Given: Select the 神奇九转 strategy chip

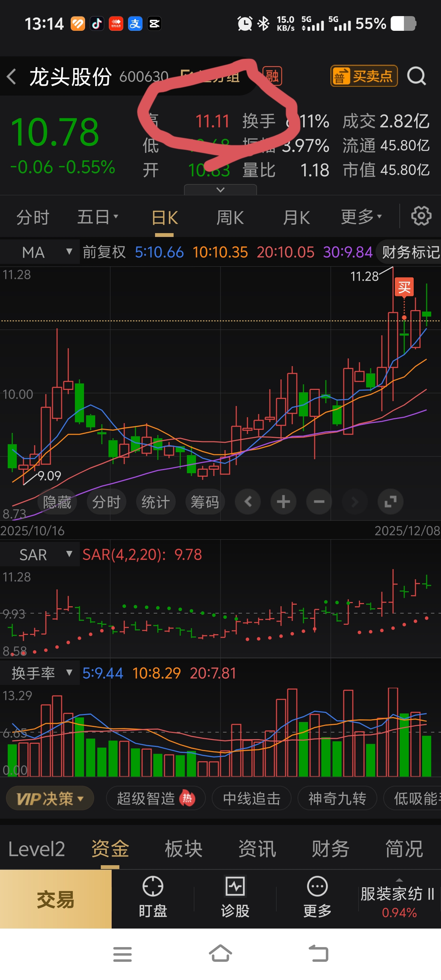Looking at the screenshot, I should (x=337, y=799).
